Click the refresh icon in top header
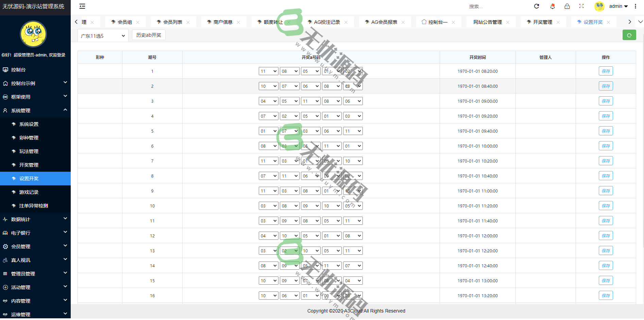 (537, 6)
